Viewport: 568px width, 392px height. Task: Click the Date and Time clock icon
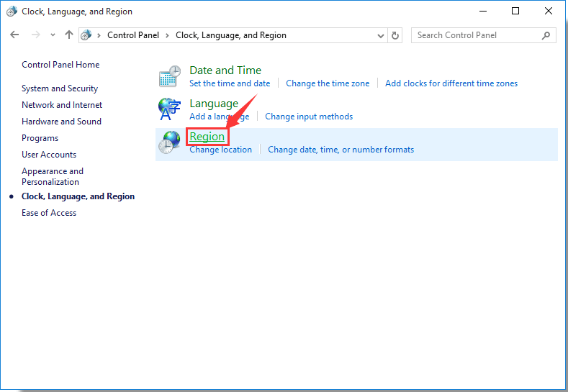pos(170,76)
